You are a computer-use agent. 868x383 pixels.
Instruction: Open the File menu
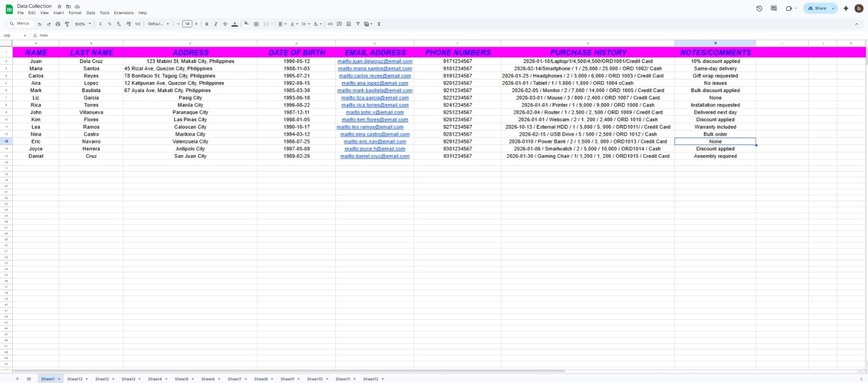pyautogui.click(x=21, y=13)
